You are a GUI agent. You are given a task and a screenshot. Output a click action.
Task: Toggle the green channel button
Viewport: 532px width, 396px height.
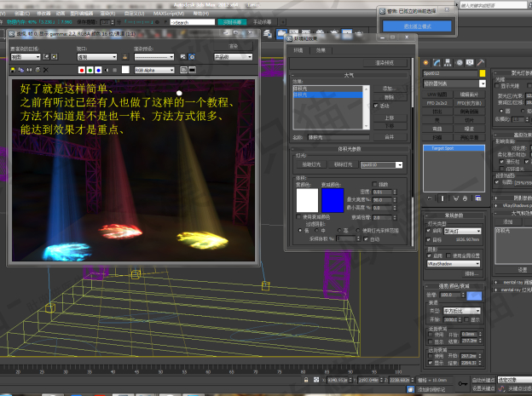pyautogui.click(x=90, y=70)
